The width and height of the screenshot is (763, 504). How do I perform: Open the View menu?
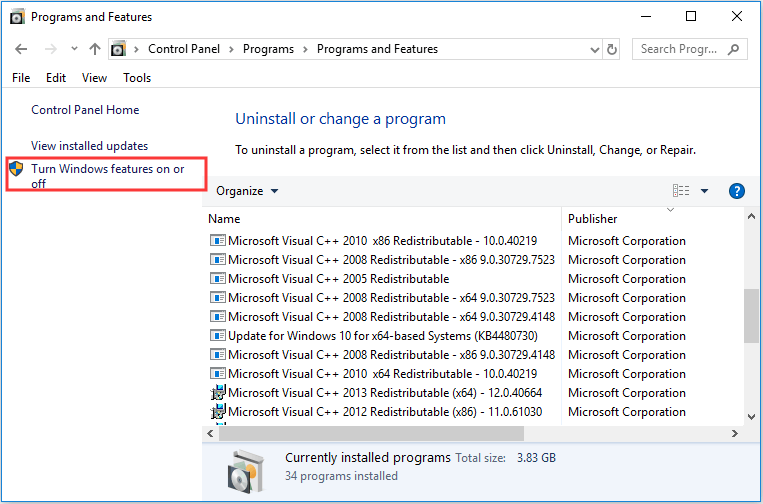pos(94,78)
